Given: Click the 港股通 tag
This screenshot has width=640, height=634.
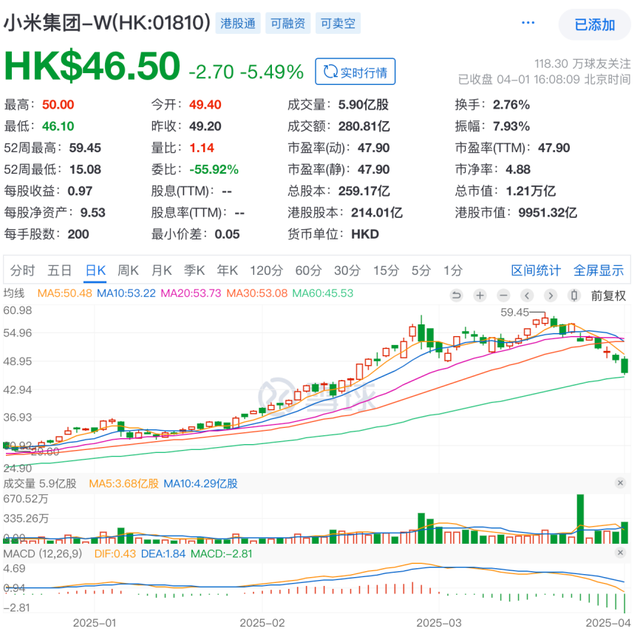Looking at the screenshot, I should tap(238, 23).
